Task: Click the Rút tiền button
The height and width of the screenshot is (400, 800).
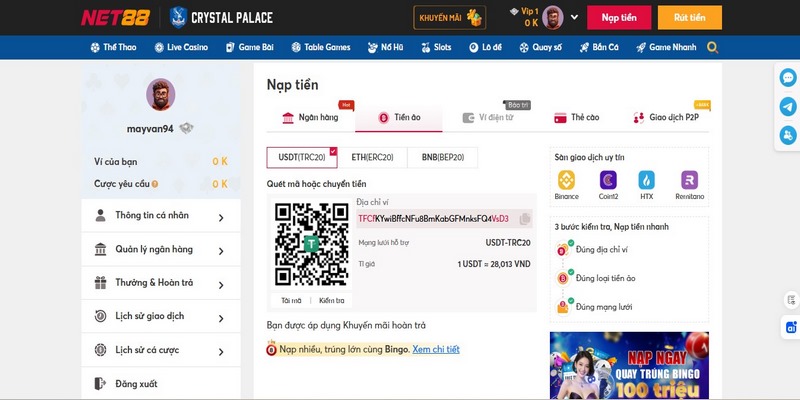Action: click(690, 17)
